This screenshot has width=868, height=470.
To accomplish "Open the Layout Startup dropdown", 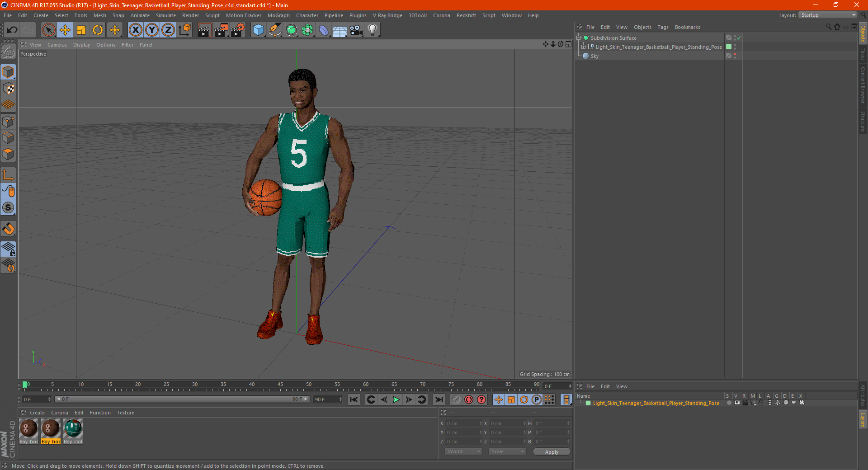I will 828,15.
